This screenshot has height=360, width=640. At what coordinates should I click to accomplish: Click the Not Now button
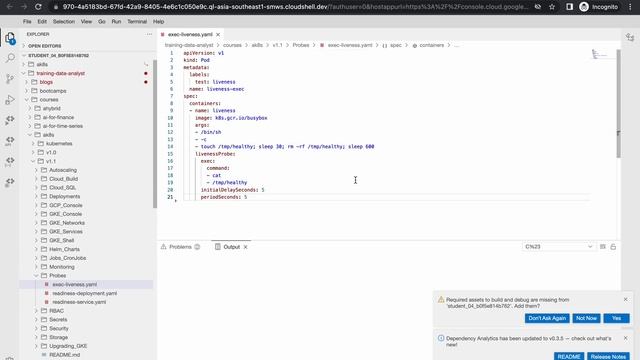586,318
